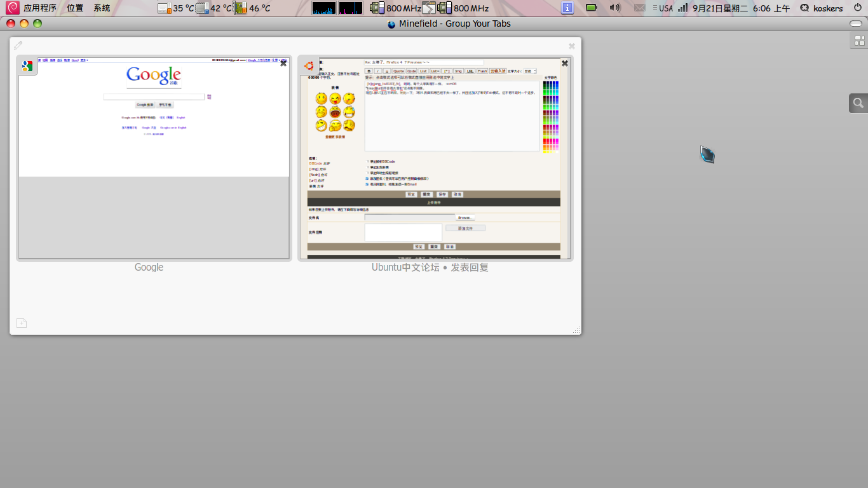
Task: Close the Ubuntu forum tab thumbnail
Action: (x=564, y=63)
